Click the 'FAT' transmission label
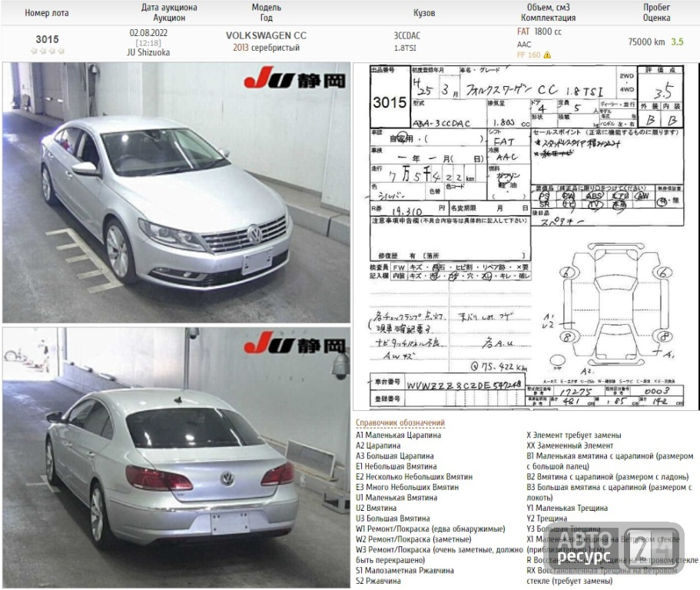The height and width of the screenshot is (590, 700). click(x=523, y=31)
